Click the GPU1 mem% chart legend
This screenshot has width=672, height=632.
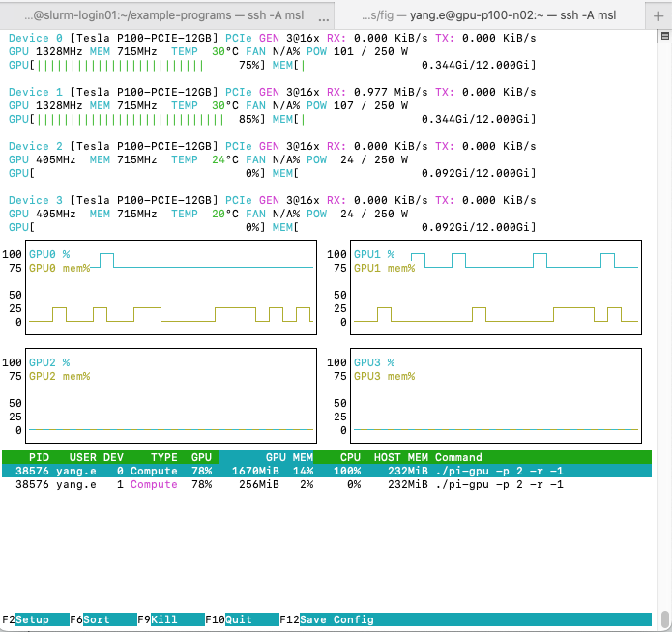click(385, 268)
